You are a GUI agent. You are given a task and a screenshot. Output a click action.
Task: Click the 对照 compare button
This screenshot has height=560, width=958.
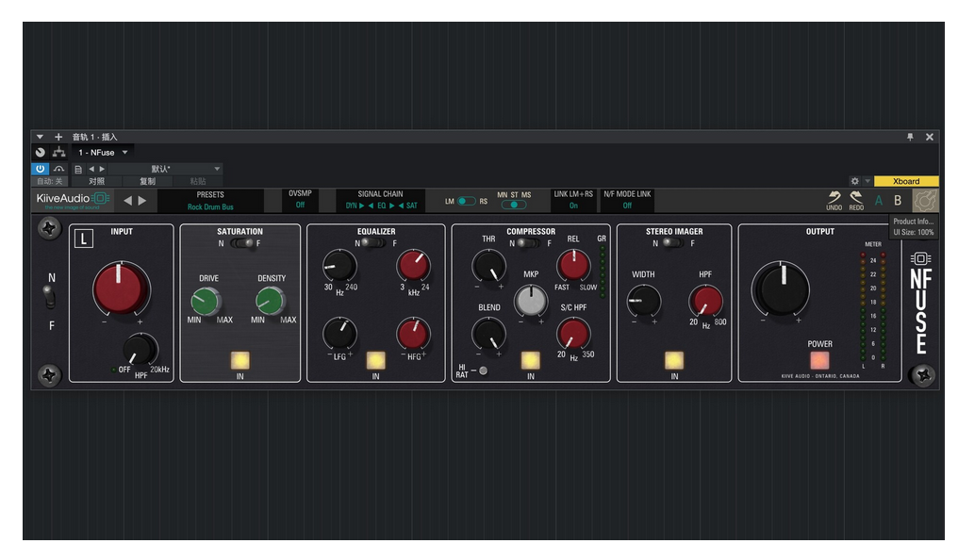pos(96,181)
